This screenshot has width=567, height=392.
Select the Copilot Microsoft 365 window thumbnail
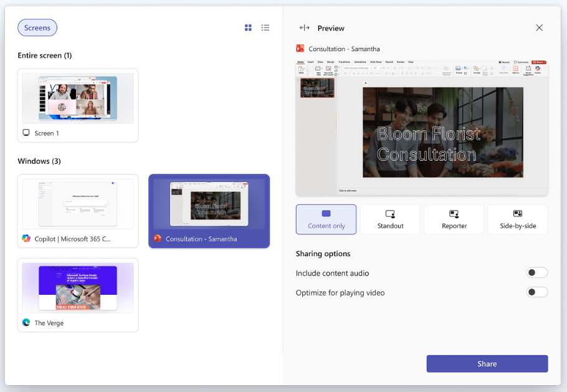click(78, 204)
